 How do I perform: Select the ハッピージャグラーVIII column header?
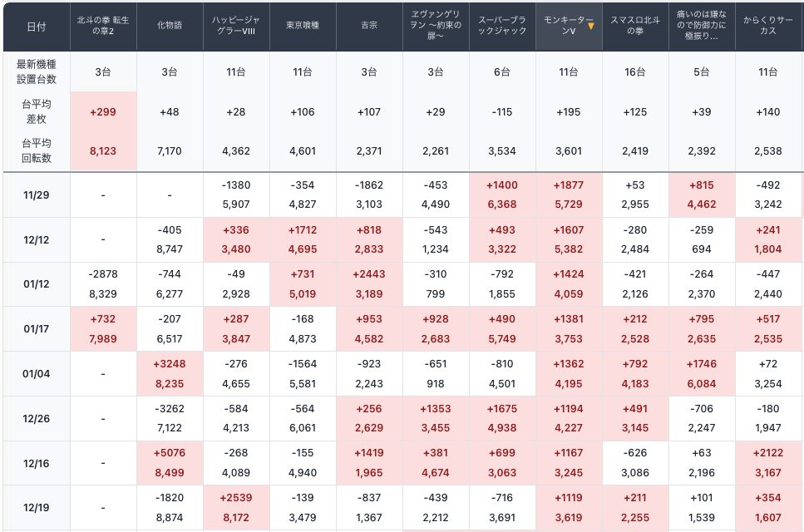click(236, 26)
